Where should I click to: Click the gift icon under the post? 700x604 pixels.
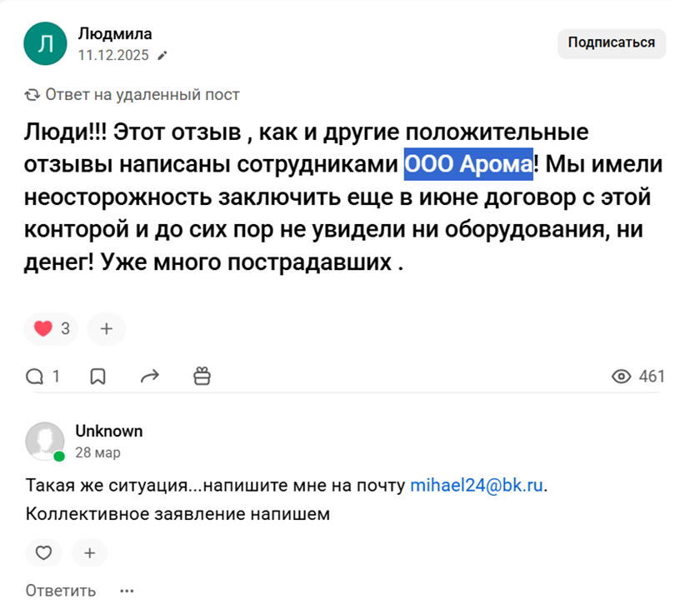(x=202, y=377)
